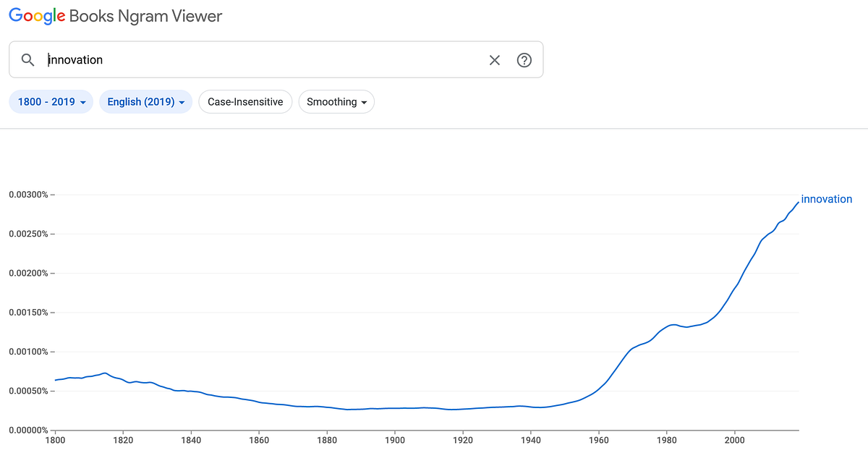Click the 1800 x-axis year label
This screenshot has width=868, height=453.
[x=55, y=439]
